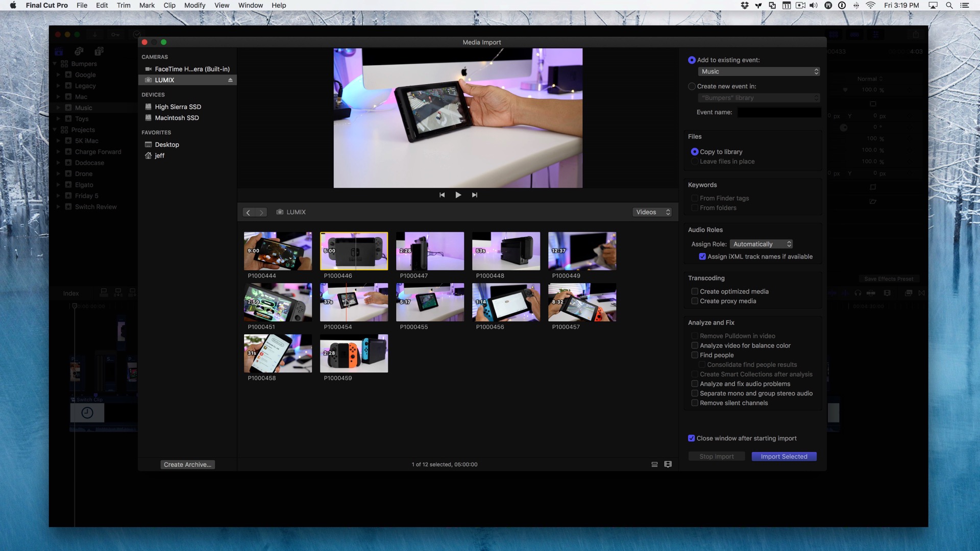Open the Trim menu

coord(124,5)
